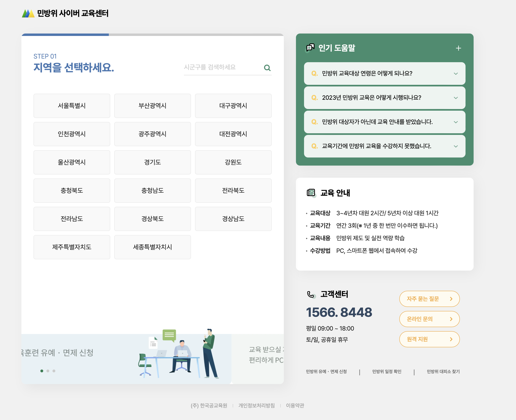Choose 경기도 region button
Screen dimensions: 516x420
152,162
